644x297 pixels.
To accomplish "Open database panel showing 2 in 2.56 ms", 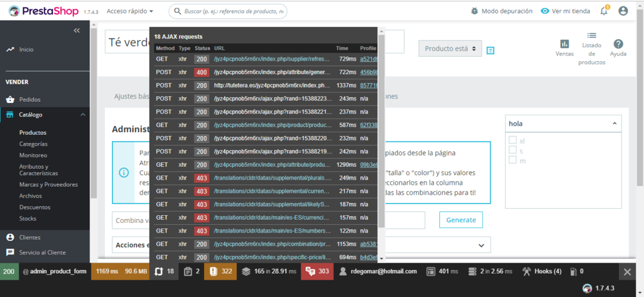I will (490, 271).
